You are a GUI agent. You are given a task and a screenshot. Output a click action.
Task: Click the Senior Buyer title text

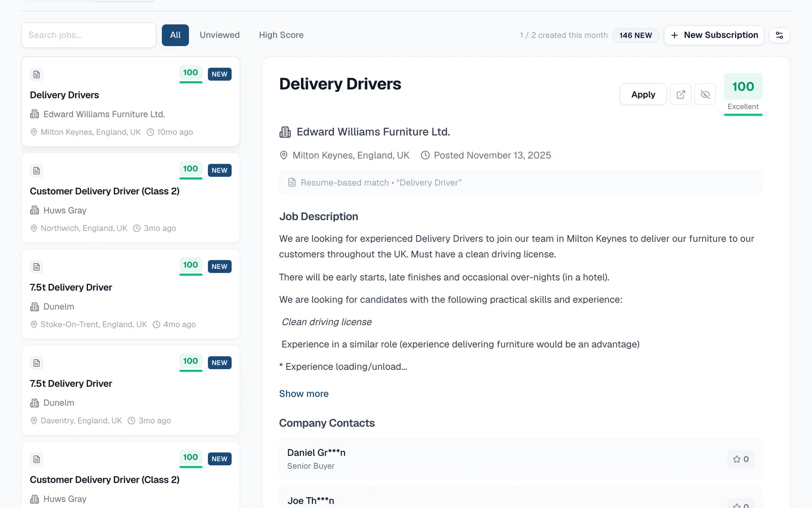coord(311,466)
